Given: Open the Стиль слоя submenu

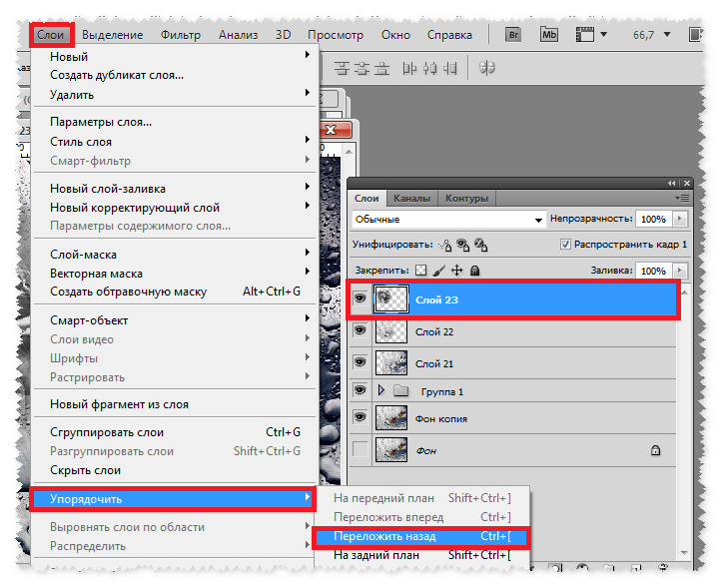Looking at the screenshot, I should [175, 142].
